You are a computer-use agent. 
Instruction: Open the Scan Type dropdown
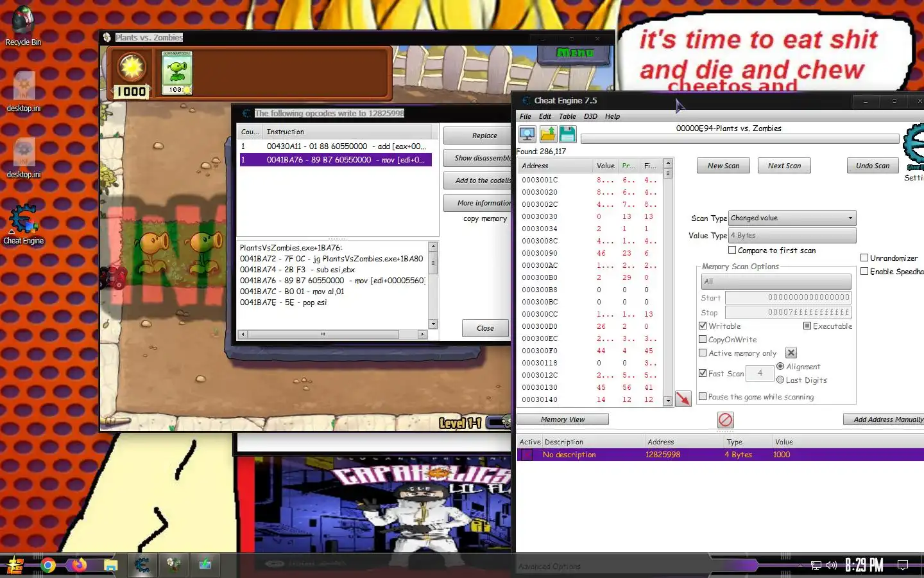792,218
